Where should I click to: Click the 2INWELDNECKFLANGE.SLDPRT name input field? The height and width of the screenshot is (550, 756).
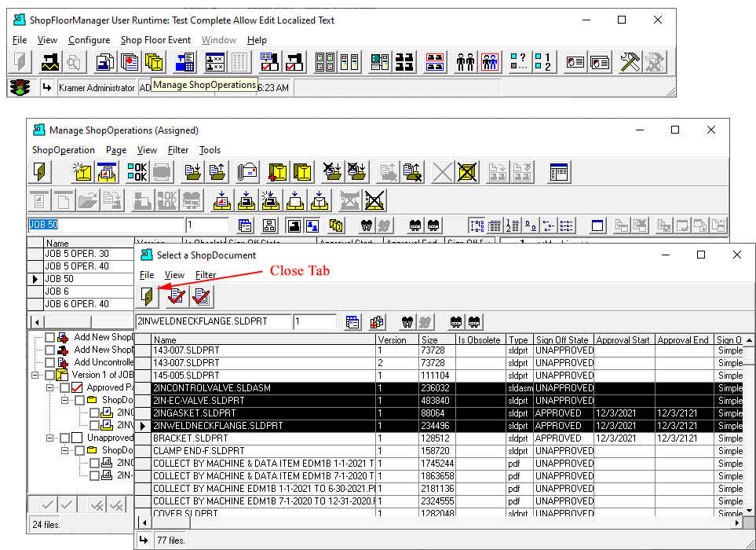pos(214,321)
